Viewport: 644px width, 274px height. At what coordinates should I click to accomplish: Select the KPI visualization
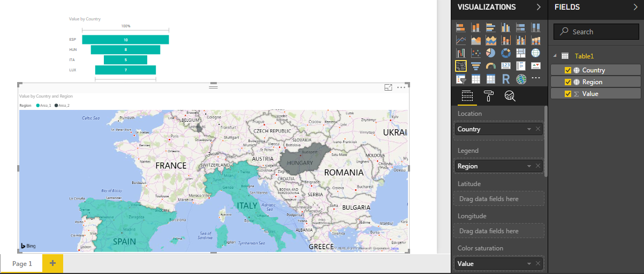535,66
